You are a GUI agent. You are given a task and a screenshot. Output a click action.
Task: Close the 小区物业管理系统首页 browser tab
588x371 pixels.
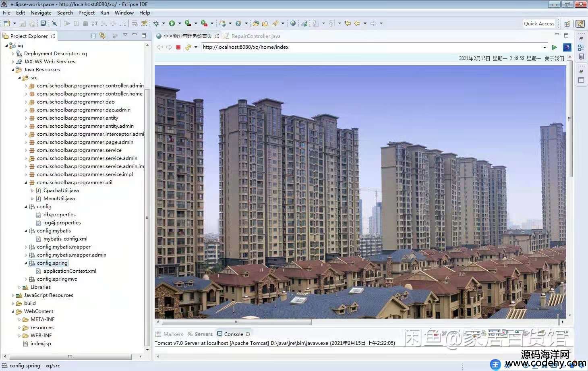tap(217, 36)
